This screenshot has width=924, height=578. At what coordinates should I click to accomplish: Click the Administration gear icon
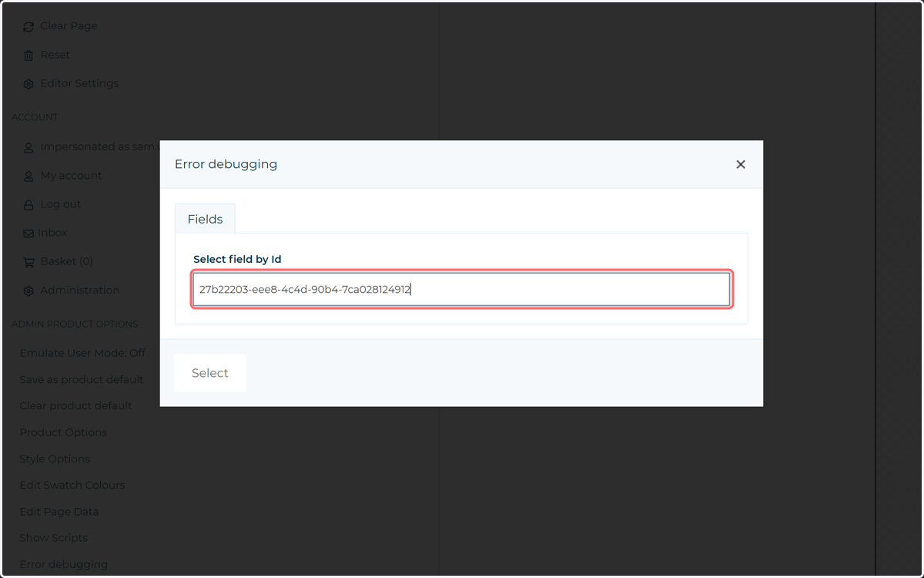[28, 291]
